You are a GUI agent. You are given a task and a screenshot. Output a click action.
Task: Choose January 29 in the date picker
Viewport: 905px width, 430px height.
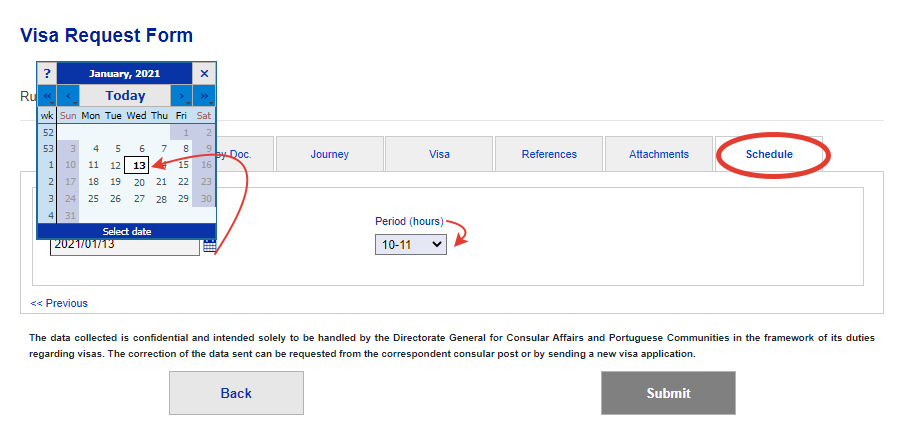click(x=182, y=199)
